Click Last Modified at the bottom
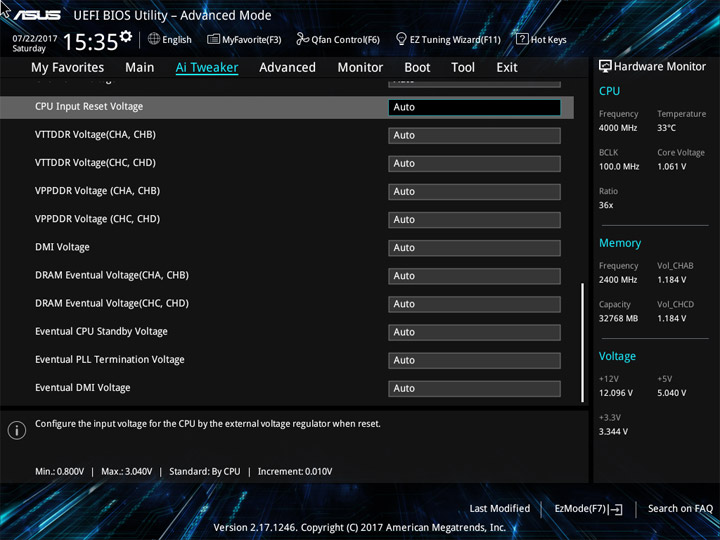This screenshot has width=720, height=540. click(500, 508)
